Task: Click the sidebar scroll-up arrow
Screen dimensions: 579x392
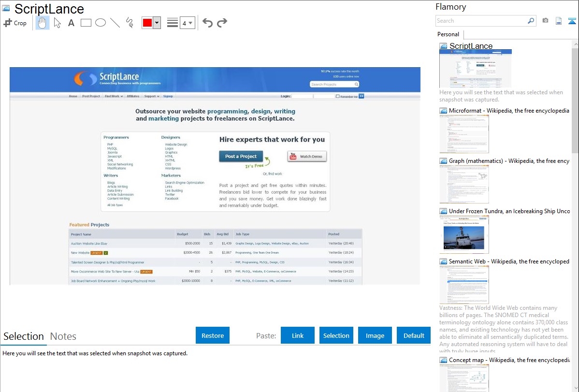Action: tap(576, 44)
